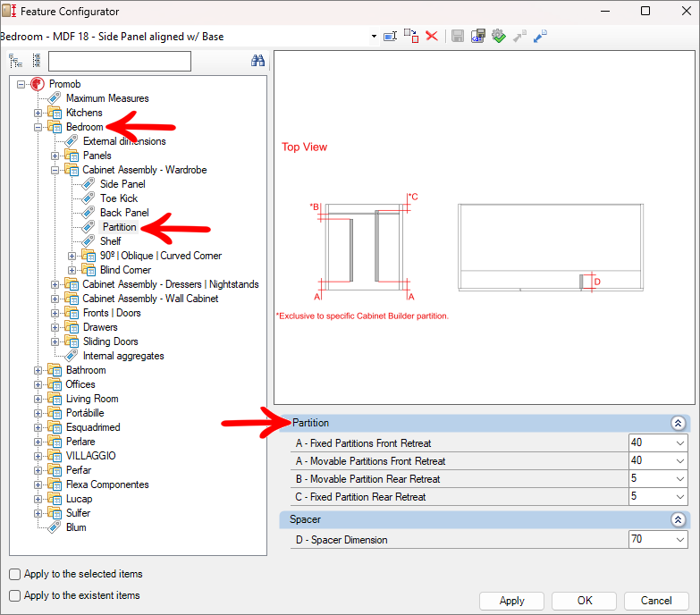The image size is (700, 615).
Task: Click the red X delete icon
Action: coord(432,37)
